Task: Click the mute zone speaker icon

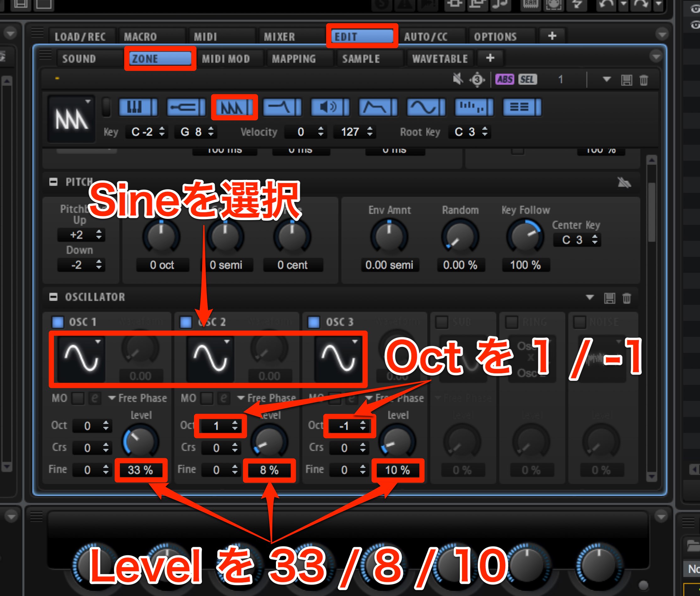Action: pyautogui.click(x=458, y=79)
